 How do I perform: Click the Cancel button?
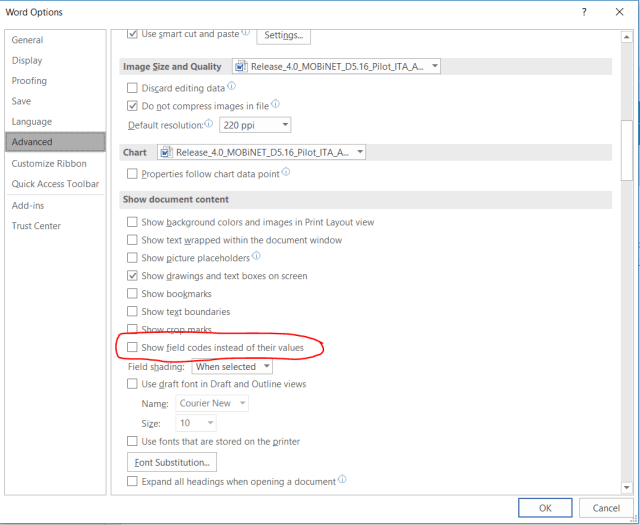coord(606,508)
